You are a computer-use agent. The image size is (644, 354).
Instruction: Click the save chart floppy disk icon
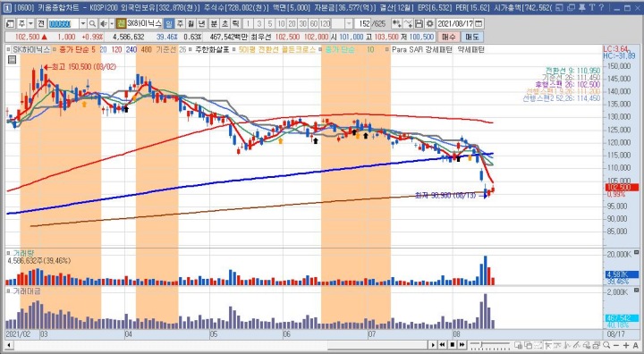point(419,24)
